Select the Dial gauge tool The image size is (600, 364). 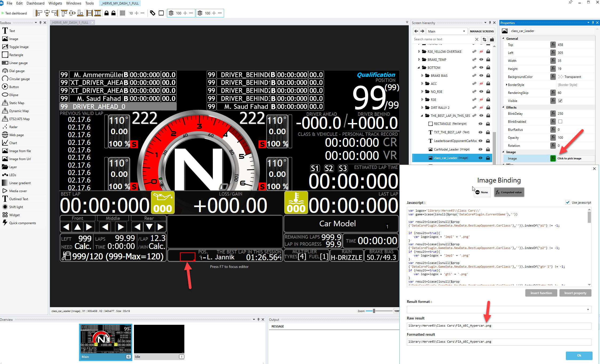17,71
